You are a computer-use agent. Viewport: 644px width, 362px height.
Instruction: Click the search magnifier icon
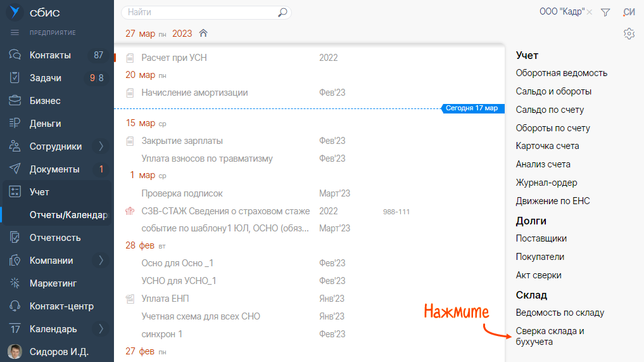pyautogui.click(x=282, y=12)
